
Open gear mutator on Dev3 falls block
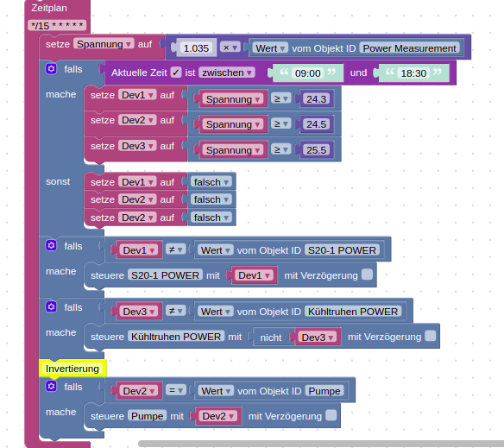(x=51, y=306)
